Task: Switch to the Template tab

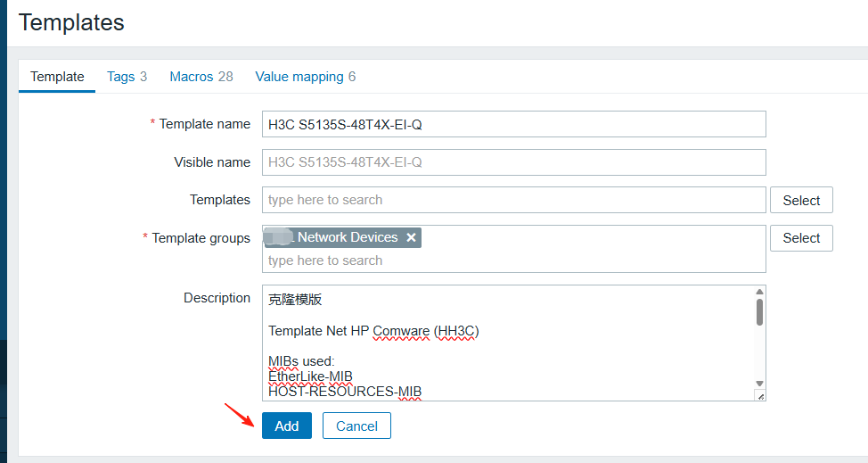Action: [57, 77]
